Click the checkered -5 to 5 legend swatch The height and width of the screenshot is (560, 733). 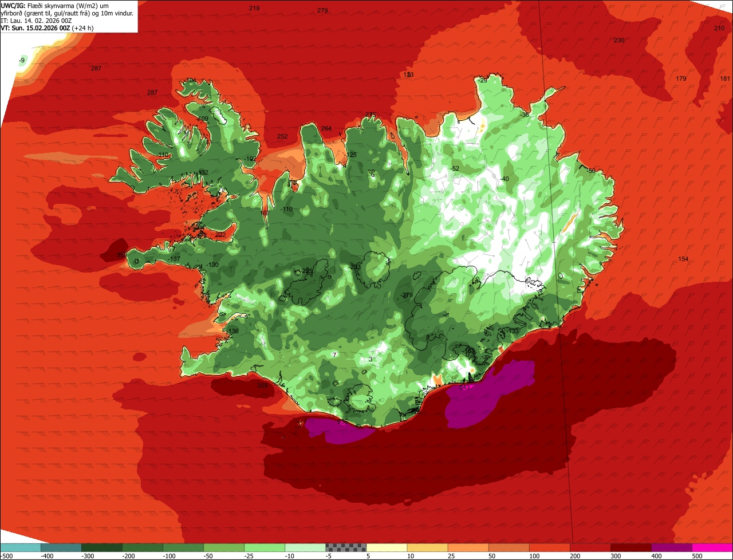346,547
